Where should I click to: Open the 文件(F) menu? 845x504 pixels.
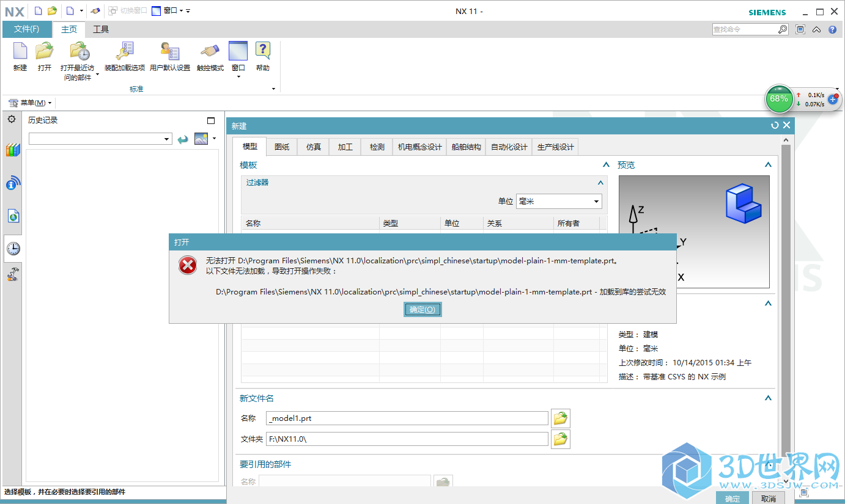click(x=26, y=29)
